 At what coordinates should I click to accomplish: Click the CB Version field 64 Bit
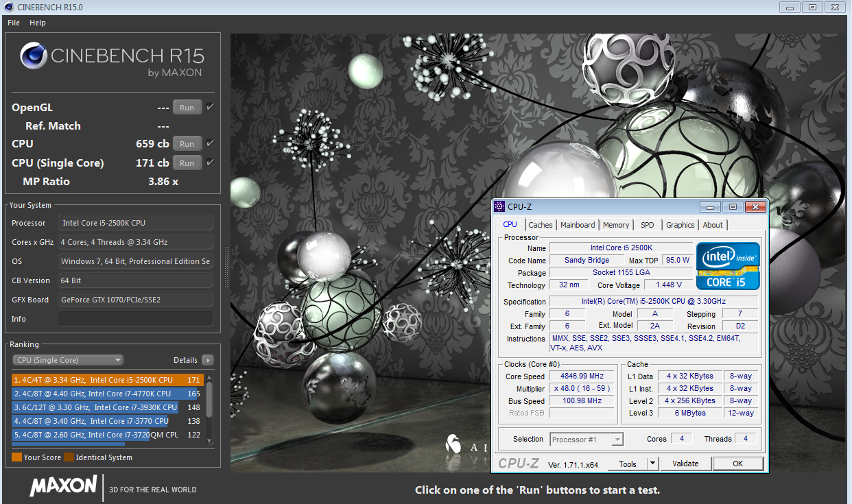point(135,280)
